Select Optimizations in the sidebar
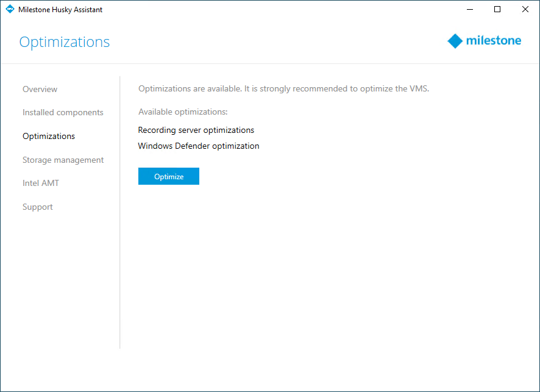The height and width of the screenshot is (392, 540). [49, 137]
